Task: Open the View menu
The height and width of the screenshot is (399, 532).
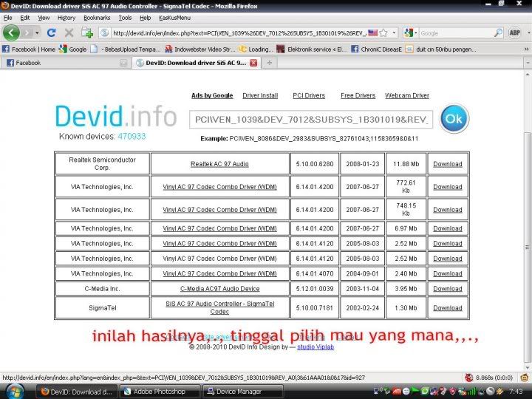Action: point(44,18)
